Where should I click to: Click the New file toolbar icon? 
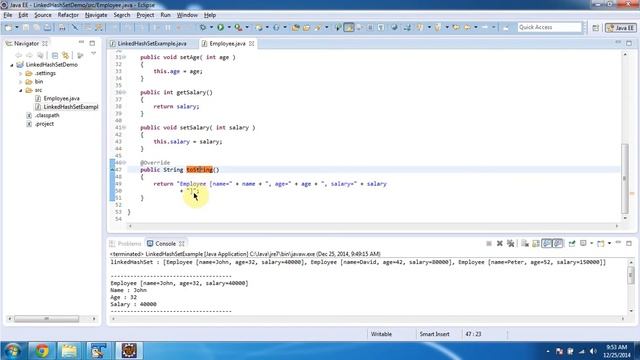pos(8,27)
